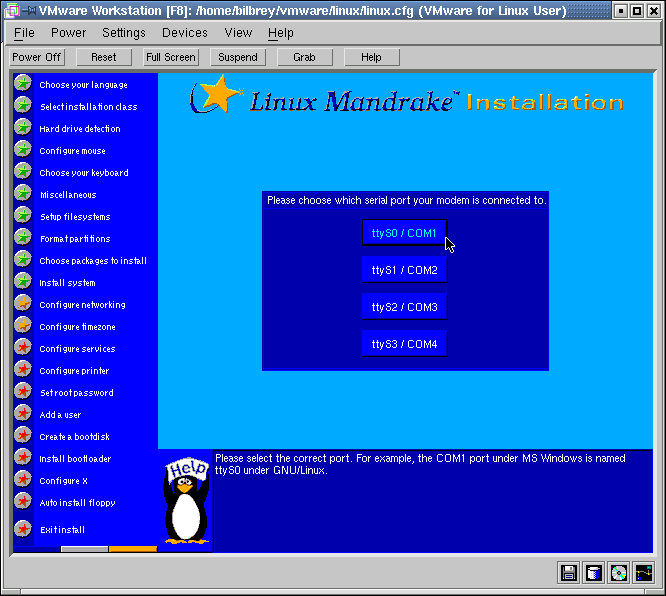666x596 pixels.
Task: Click the network adapter status icon
Action: 643,573
